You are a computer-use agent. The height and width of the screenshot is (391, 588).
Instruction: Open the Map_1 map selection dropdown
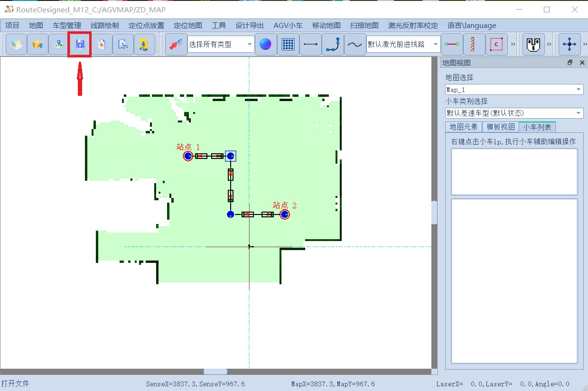tap(514, 89)
